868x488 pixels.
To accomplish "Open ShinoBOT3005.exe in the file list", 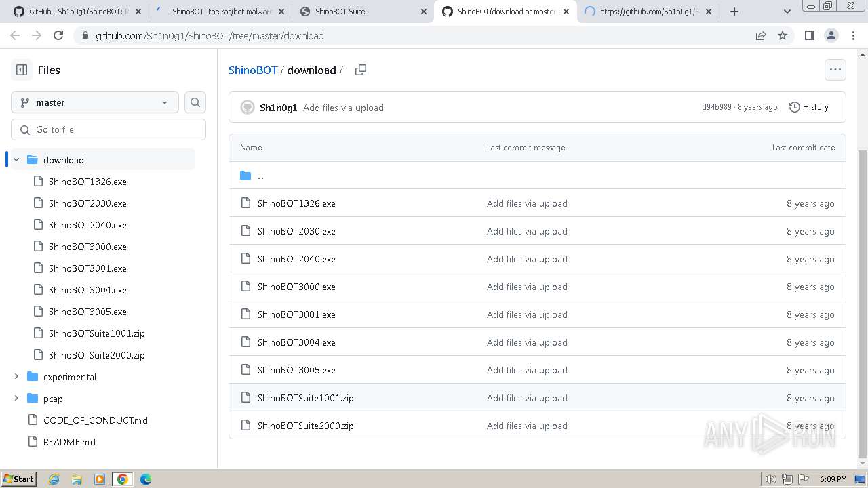I will pyautogui.click(x=296, y=370).
